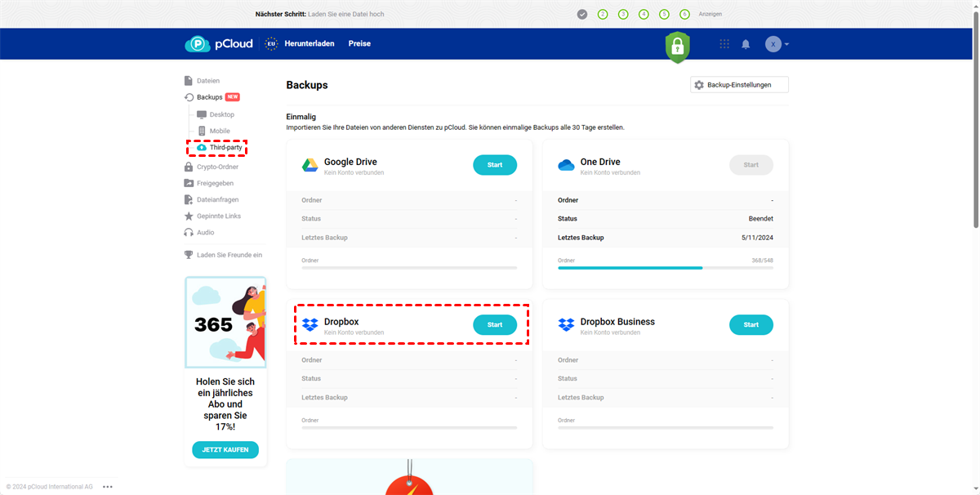This screenshot has height=495, width=980.
Task: Click the Gepinnte Links star icon
Action: (189, 216)
